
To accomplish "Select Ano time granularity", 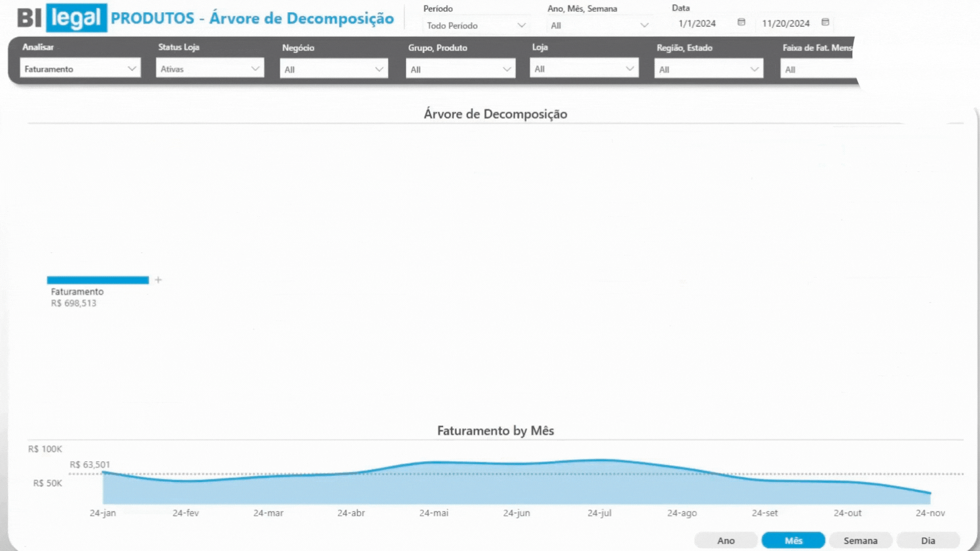I will click(x=726, y=540).
